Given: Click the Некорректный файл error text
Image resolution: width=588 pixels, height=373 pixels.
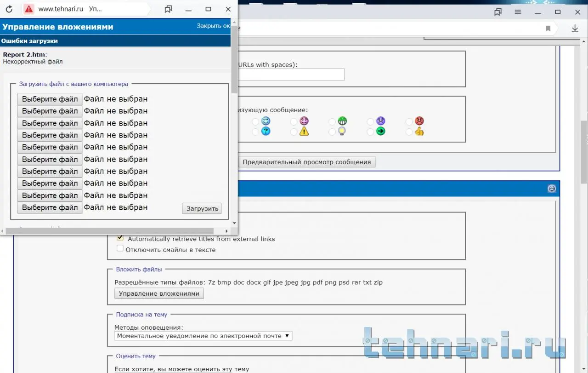Looking at the screenshot, I should click(x=33, y=62).
